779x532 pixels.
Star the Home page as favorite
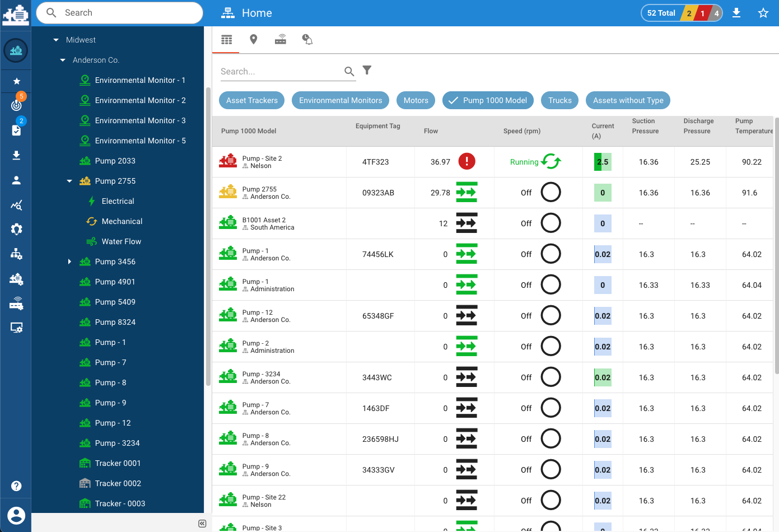(x=763, y=12)
